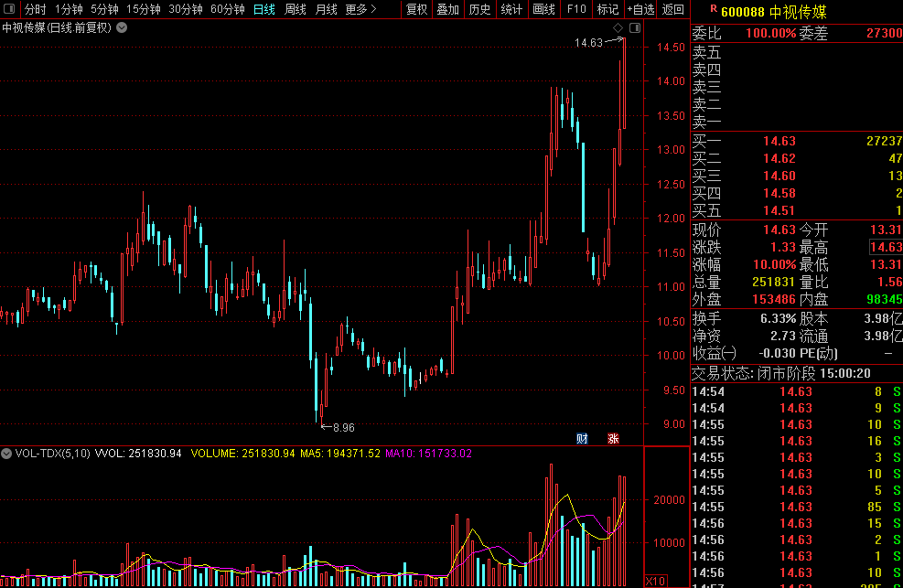The width and height of the screenshot is (903, 588).
Task: Click the diamond marker icon above chart
Action: tap(618, 29)
